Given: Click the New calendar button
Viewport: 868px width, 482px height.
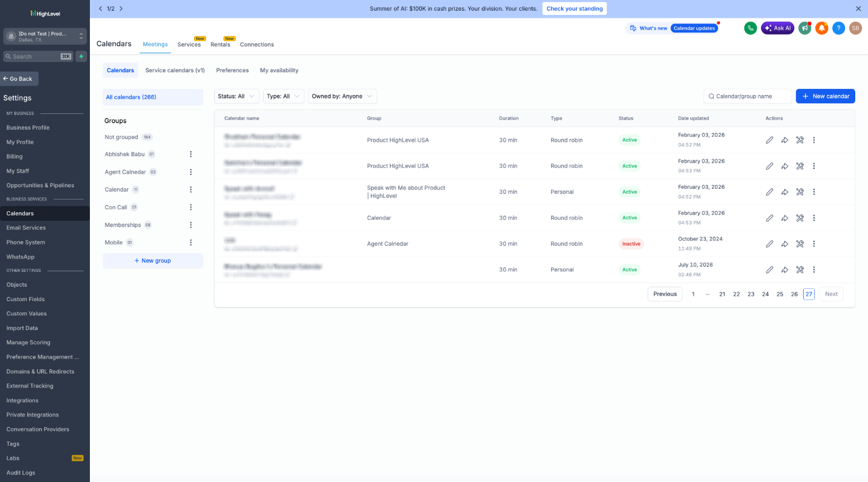Looking at the screenshot, I should coord(825,96).
